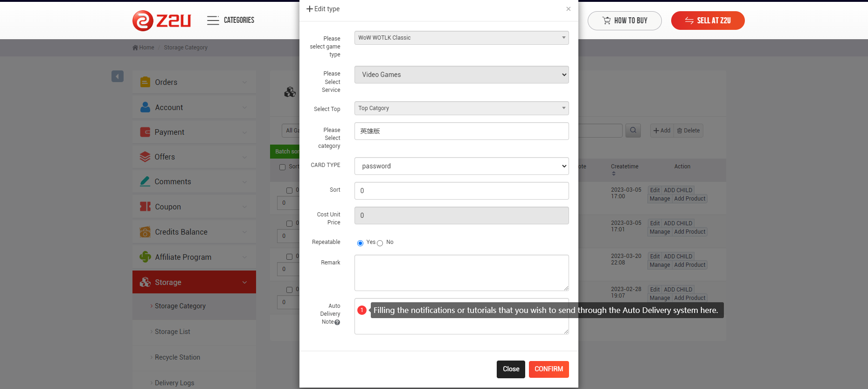This screenshot has width=868, height=389.
Task: Toggle the Sort header checkbox
Action: (x=282, y=167)
